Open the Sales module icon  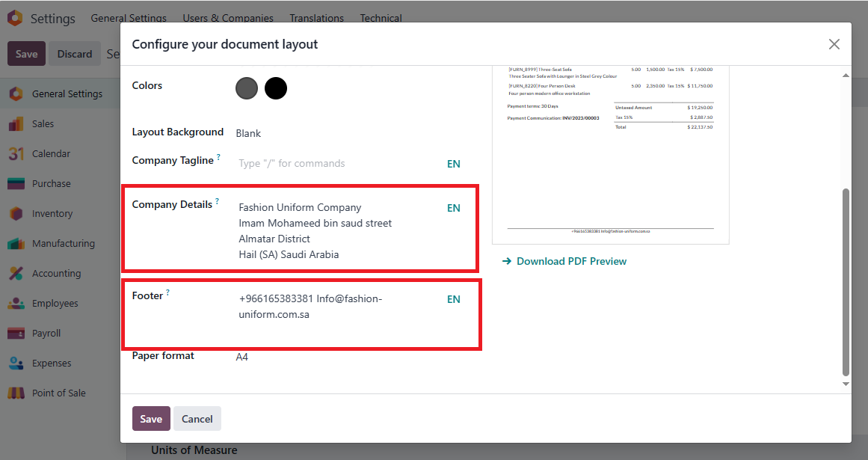(x=16, y=124)
